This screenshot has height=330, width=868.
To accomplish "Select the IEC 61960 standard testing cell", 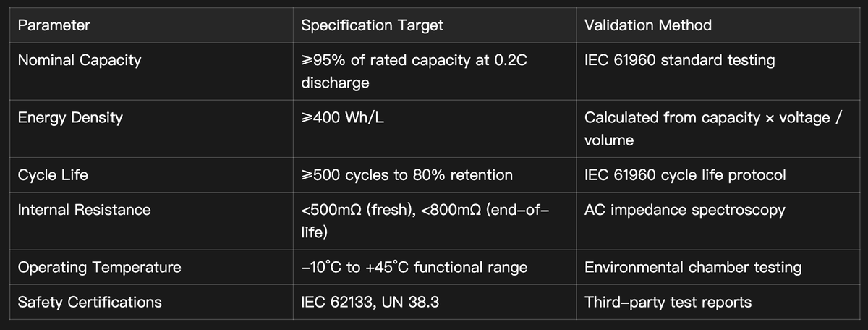I will click(679, 60).
